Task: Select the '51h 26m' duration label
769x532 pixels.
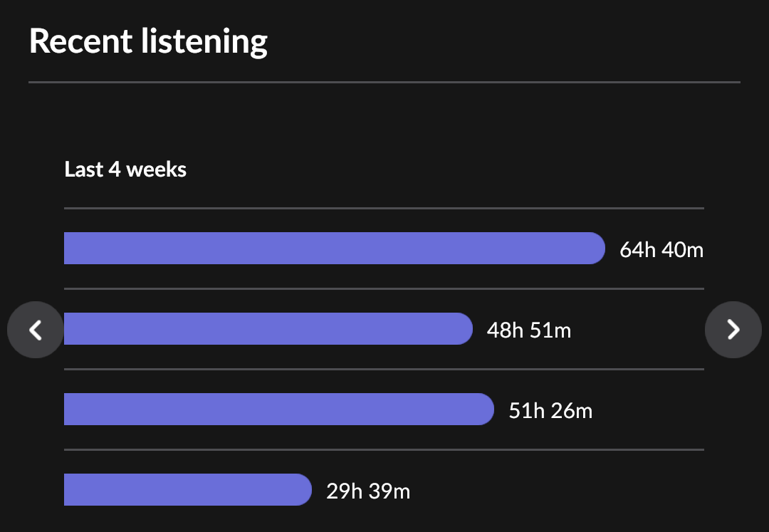Action: click(x=550, y=411)
